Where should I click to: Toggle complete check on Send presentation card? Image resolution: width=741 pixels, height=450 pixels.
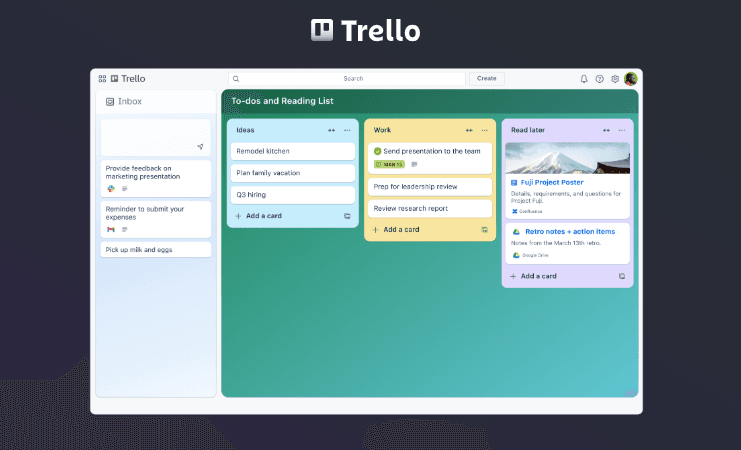(x=378, y=151)
